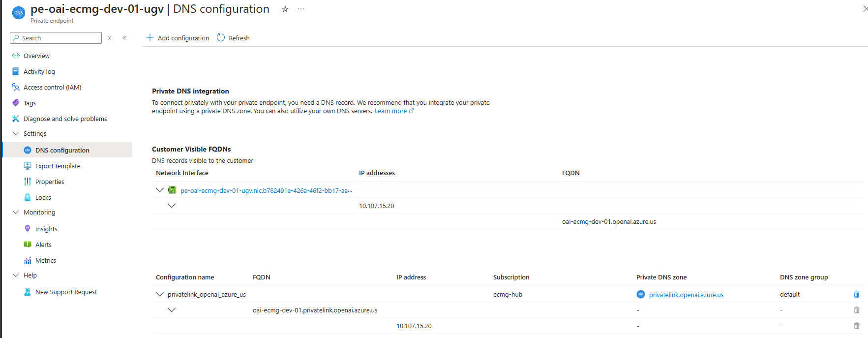This screenshot has height=338, width=868.
Task: Click the Diagnose and solve problems icon
Action: [16, 119]
